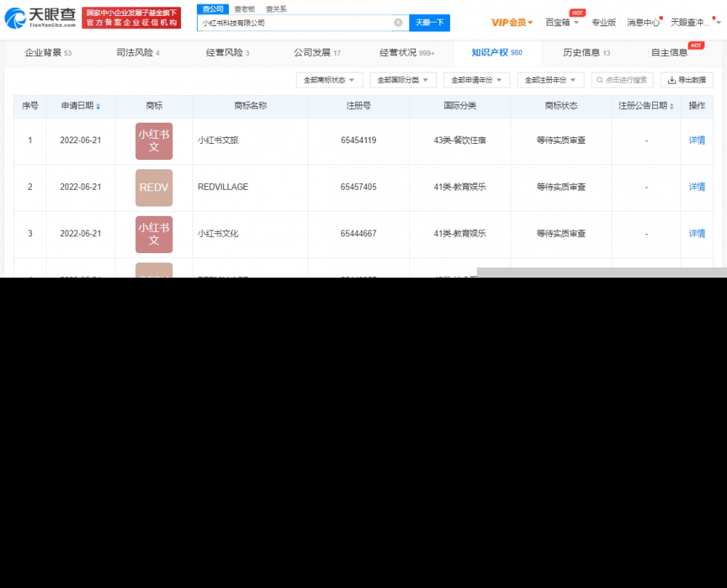Click registration number 65457405
This screenshot has height=588, width=727.
coord(358,188)
